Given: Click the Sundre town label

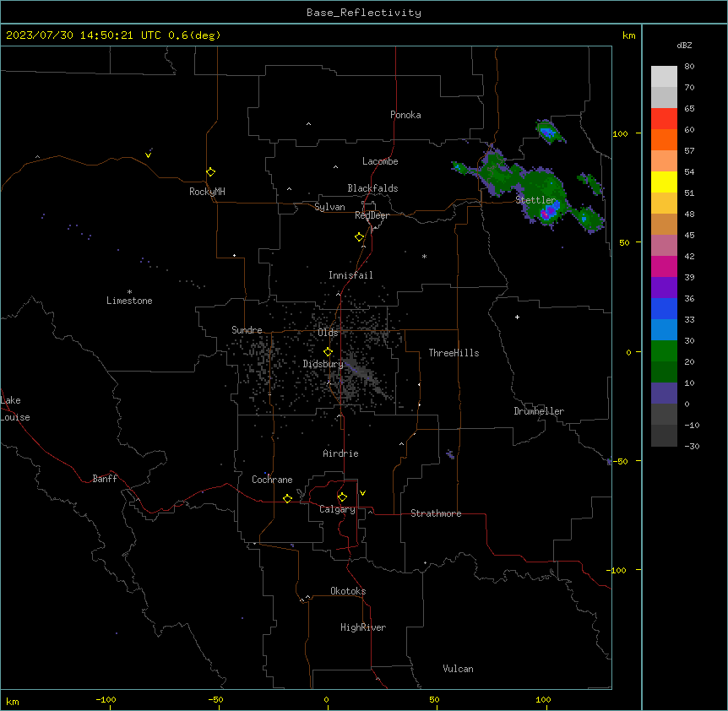Looking at the screenshot, I should 247,330.
